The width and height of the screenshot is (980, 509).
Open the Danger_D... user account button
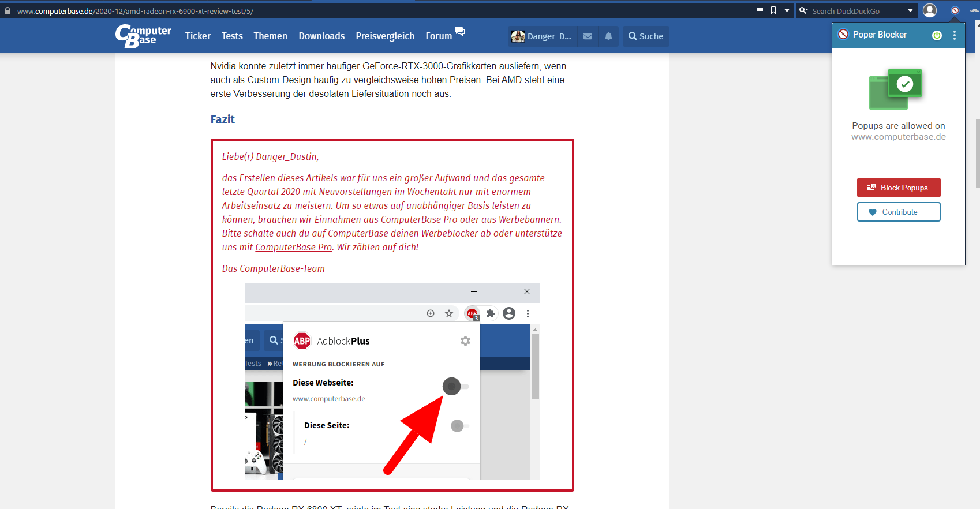pyautogui.click(x=542, y=36)
